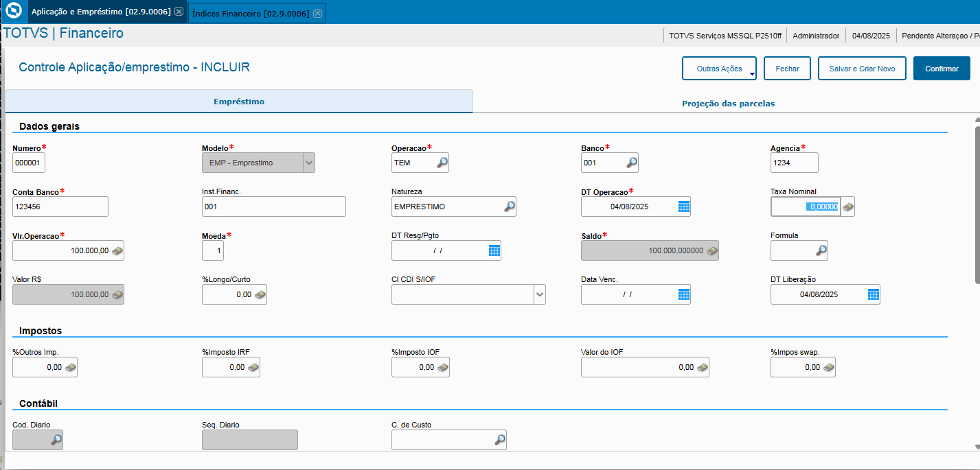Viewport: 980px width, 470px height.
Task: Click the TOTVS logo icon at top left
Action: pos(13,12)
